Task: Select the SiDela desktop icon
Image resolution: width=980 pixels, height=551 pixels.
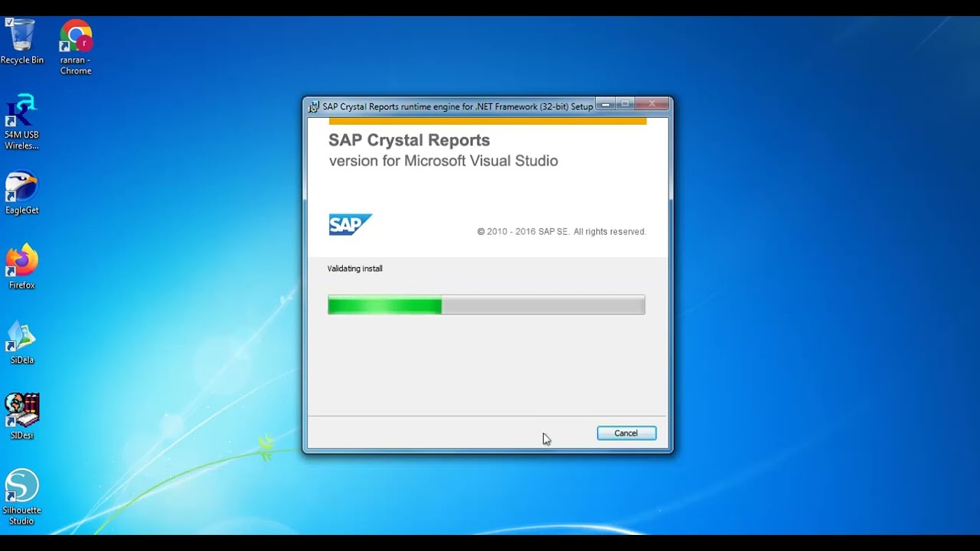Action: click(x=21, y=343)
